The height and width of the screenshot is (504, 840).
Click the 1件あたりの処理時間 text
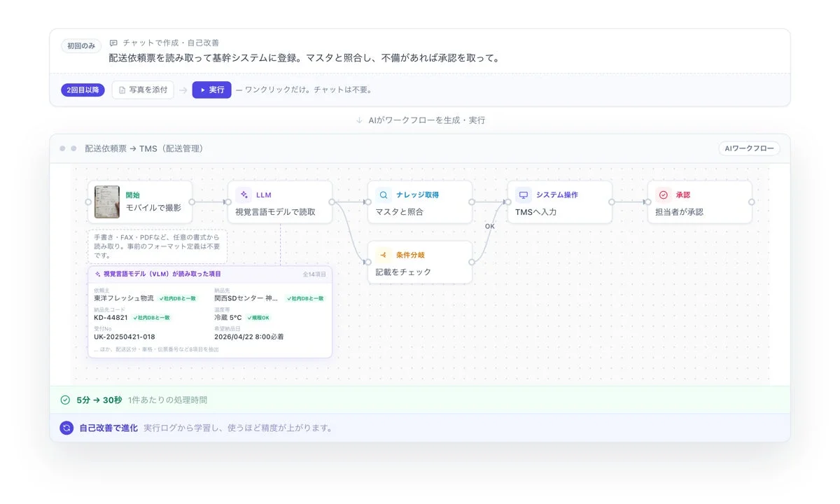167,400
